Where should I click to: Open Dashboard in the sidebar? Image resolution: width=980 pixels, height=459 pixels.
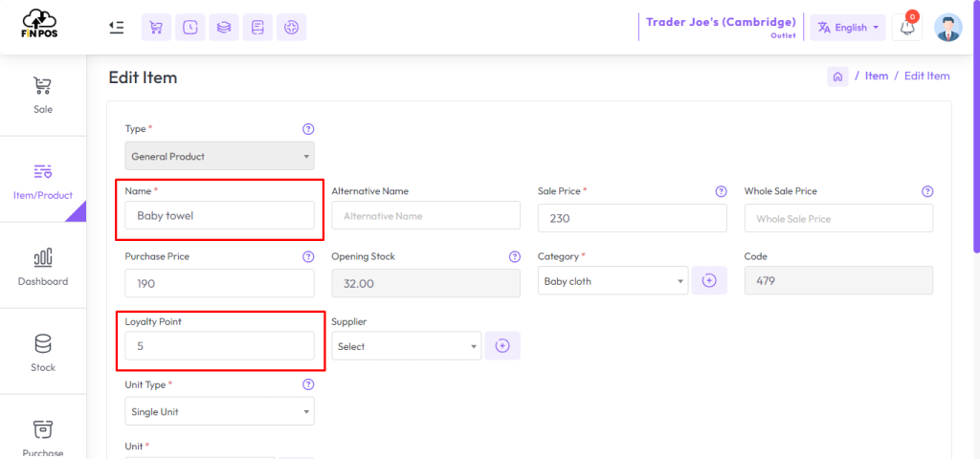tap(43, 266)
